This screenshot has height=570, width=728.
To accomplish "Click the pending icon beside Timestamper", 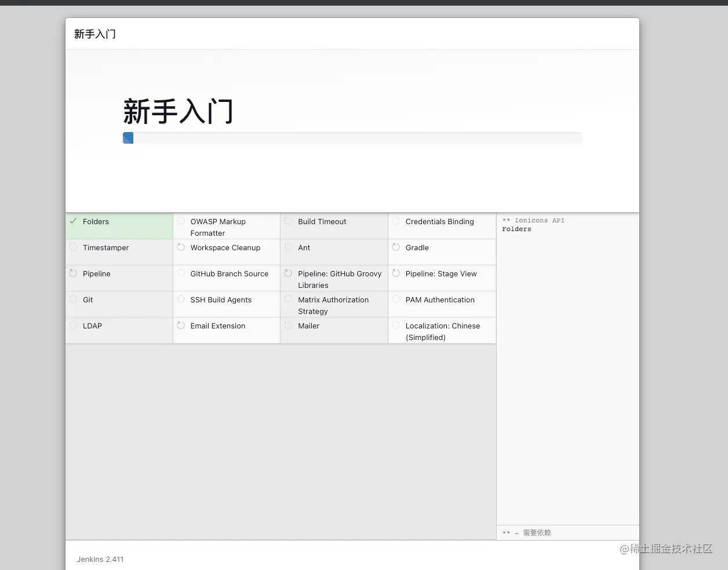I will click(73, 247).
